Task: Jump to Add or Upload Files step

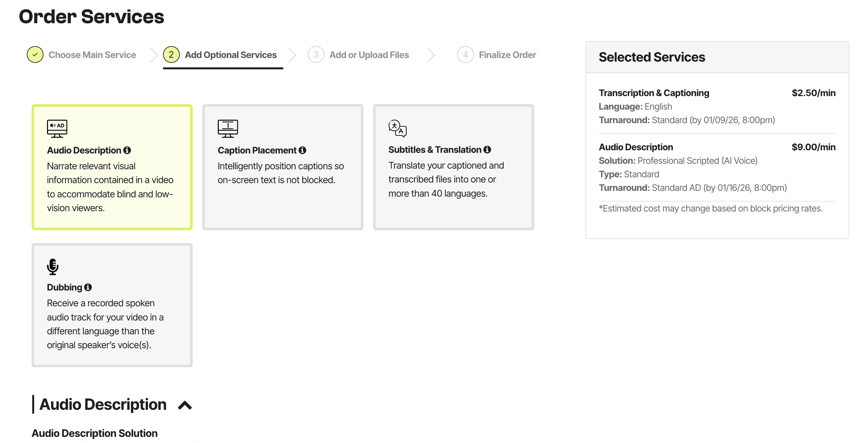Action: pos(369,54)
